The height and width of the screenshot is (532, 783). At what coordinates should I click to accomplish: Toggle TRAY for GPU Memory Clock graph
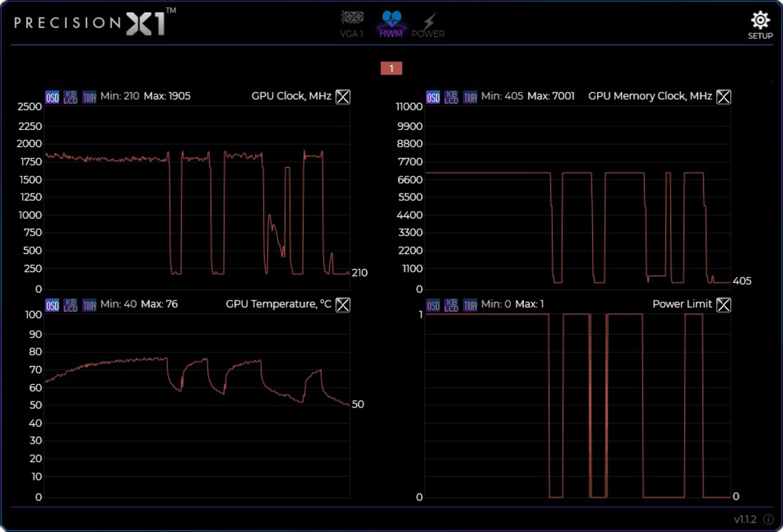pyautogui.click(x=470, y=97)
